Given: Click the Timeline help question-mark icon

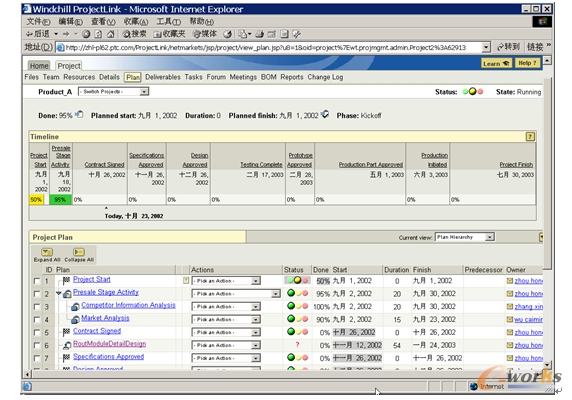Looking at the screenshot, I should (530, 137).
